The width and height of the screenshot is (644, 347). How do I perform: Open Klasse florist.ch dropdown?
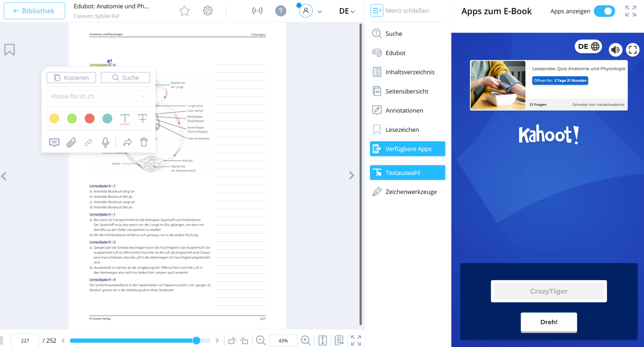click(98, 97)
